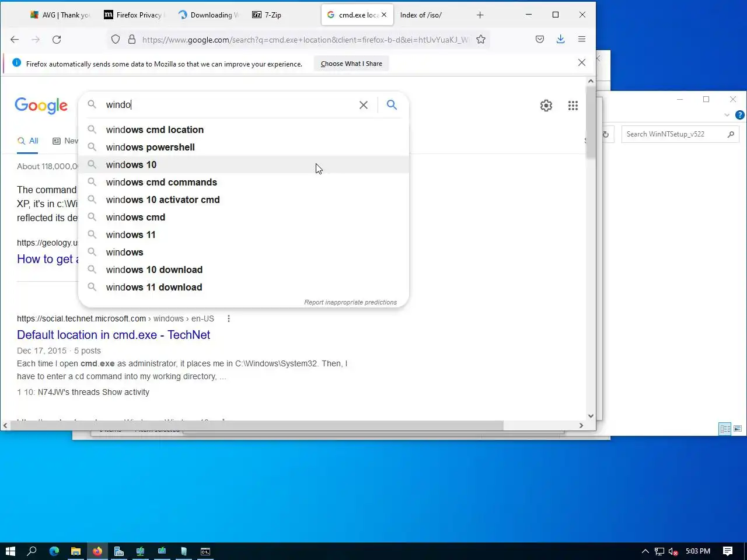Choose suggestion windows cmd location
Image resolution: width=747 pixels, height=560 pixels.
click(243, 129)
